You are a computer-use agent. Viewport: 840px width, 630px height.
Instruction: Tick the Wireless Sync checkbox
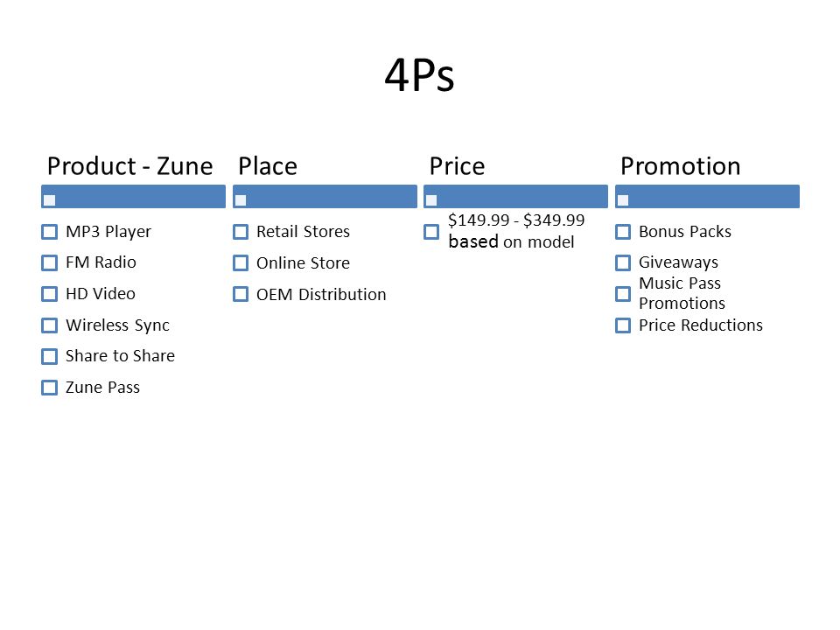tap(49, 325)
